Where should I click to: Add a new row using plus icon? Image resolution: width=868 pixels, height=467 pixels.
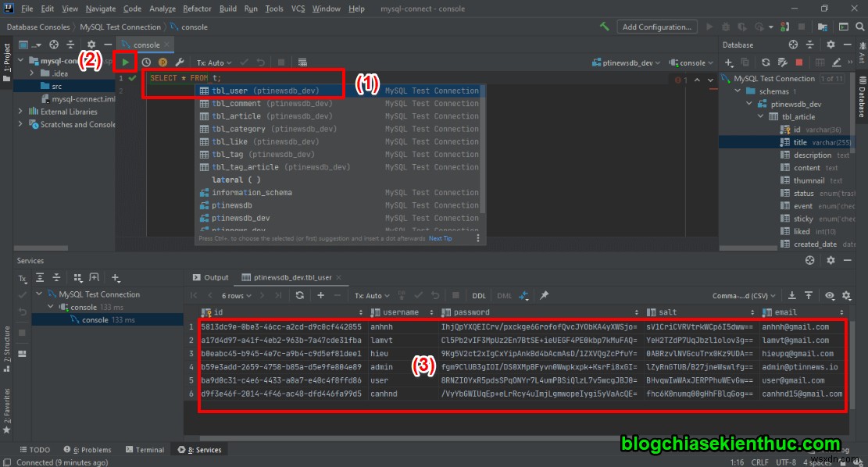click(320, 295)
